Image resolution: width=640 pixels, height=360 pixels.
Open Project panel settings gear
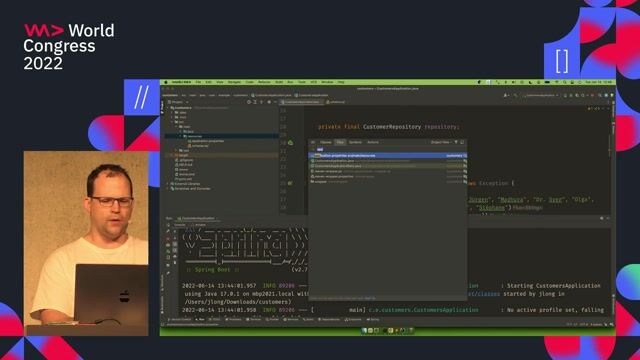point(269,102)
